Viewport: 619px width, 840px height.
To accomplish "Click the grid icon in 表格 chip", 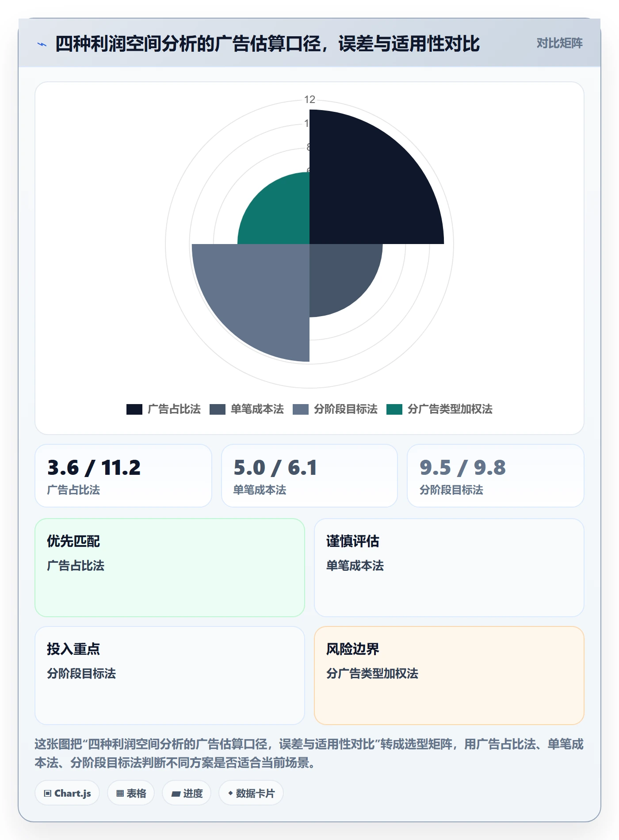I will click(120, 794).
